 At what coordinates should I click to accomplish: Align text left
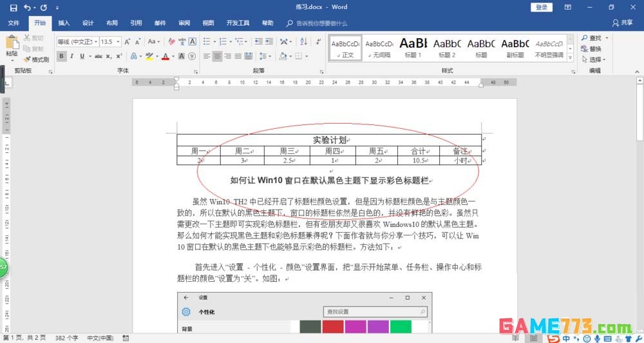point(207,56)
